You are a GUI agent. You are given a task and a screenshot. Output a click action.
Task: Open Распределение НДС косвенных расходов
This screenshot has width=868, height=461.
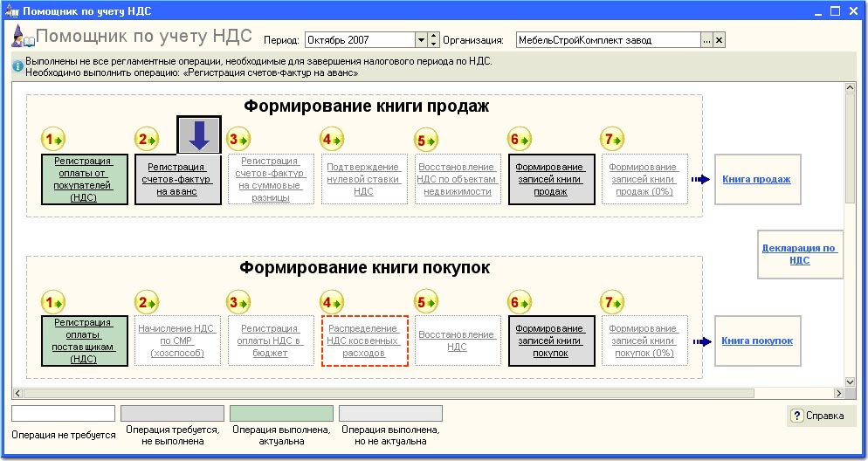point(364,341)
